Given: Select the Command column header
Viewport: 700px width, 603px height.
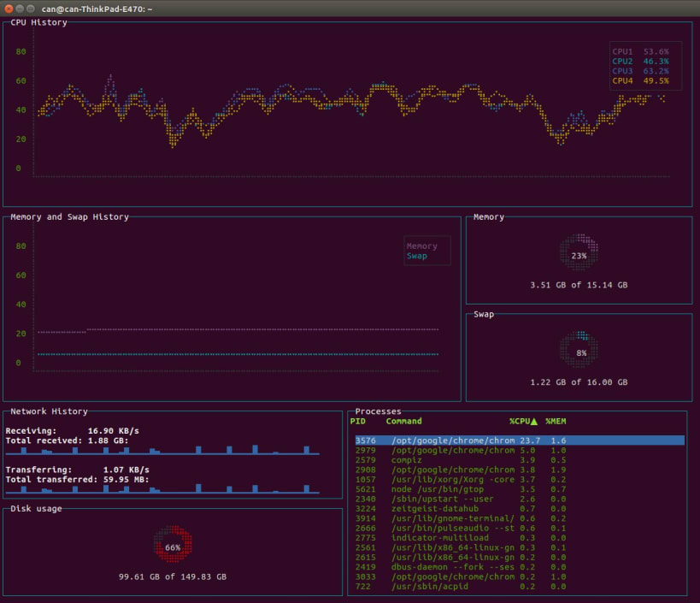Looking at the screenshot, I should [x=403, y=422].
